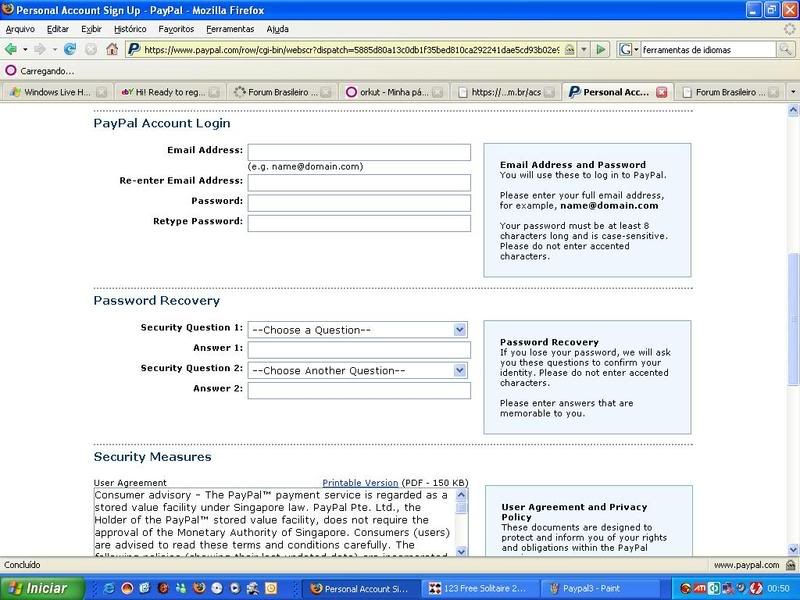This screenshot has width=800, height=600.
Task: Reload the page with the Refresh icon
Action: (70, 49)
